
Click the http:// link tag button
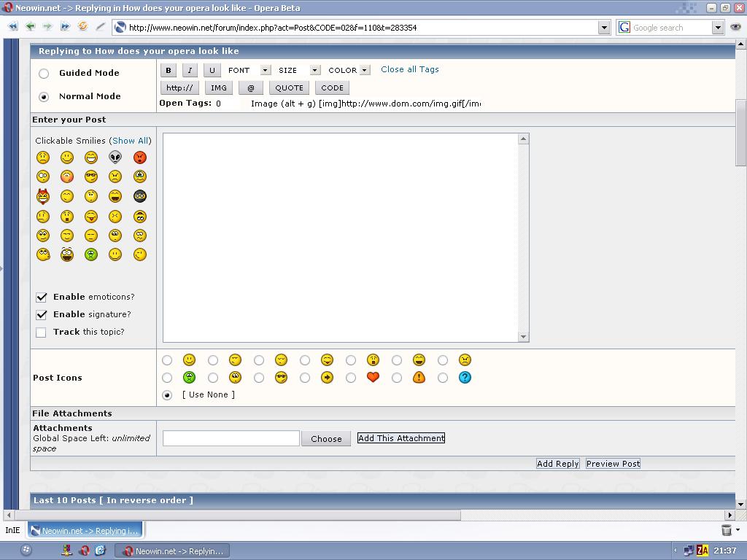tap(179, 87)
